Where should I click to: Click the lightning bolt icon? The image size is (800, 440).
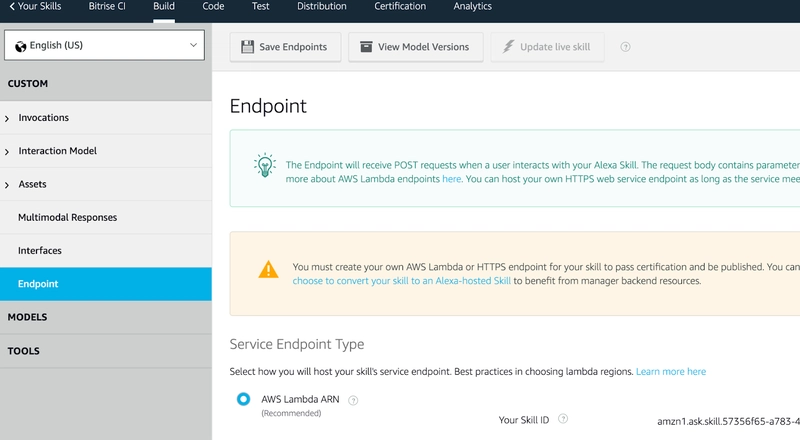coord(508,46)
